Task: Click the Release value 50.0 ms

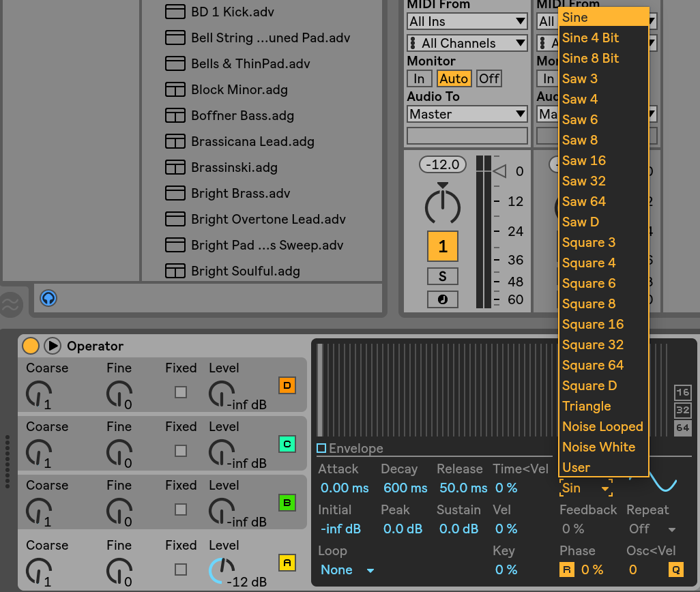Action: click(x=463, y=488)
